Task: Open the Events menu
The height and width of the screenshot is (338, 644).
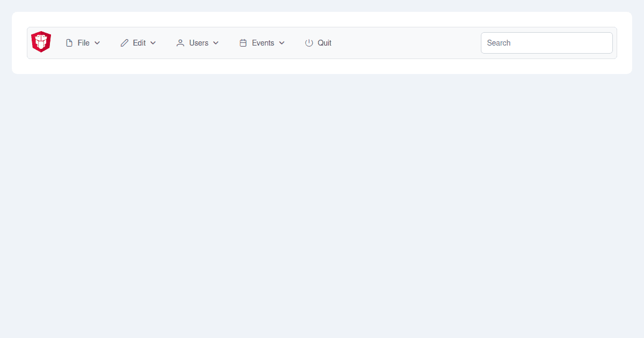Action: click(x=262, y=42)
